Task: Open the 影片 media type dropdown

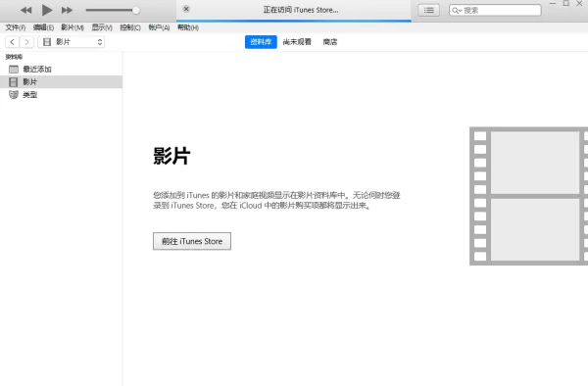Action: (x=72, y=42)
